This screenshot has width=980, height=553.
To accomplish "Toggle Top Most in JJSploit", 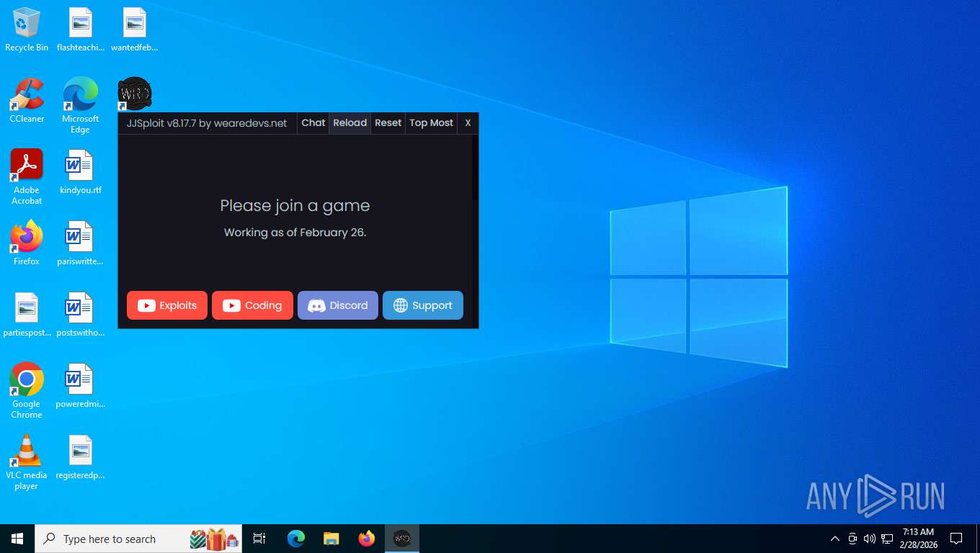I will [x=431, y=123].
